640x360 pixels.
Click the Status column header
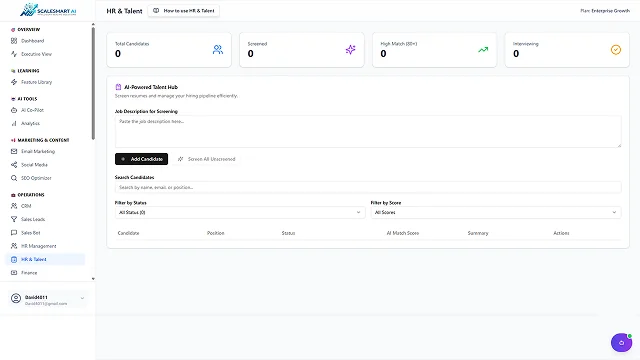(x=288, y=233)
